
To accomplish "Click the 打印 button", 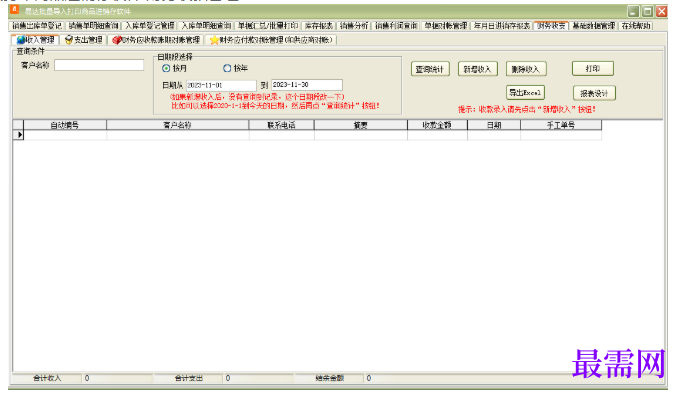I will tap(592, 69).
